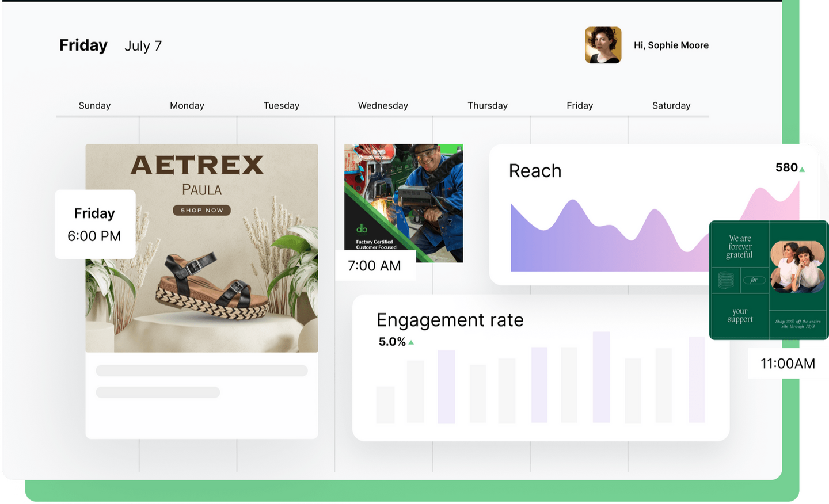829x504 pixels.
Task: Click the July 7 date text
Action: point(143,46)
